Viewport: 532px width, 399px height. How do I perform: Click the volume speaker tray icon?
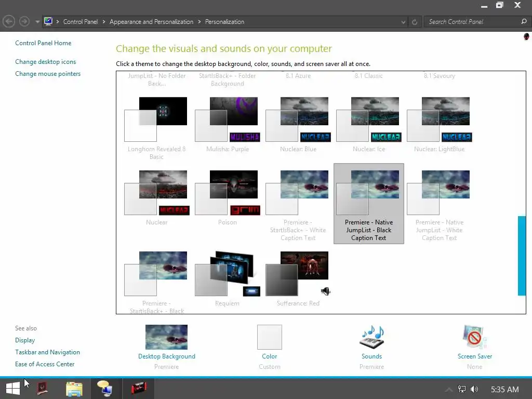[474, 389]
